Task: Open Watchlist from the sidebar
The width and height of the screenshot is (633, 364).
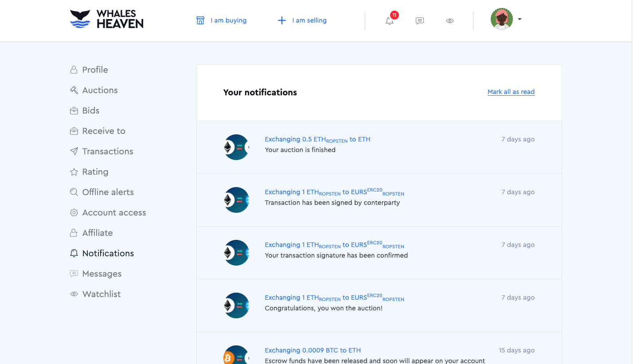Action: pos(102,294)
